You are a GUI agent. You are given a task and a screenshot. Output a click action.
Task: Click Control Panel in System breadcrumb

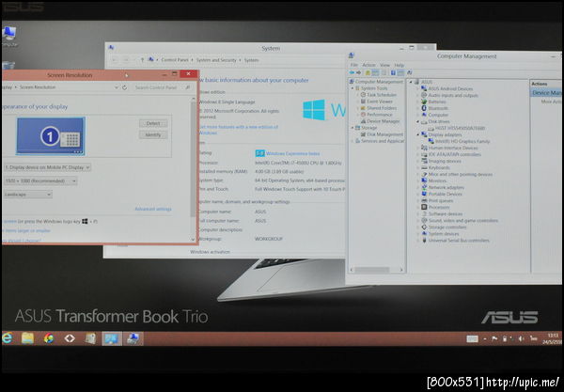pyautogui.click(x=175, y=60)
